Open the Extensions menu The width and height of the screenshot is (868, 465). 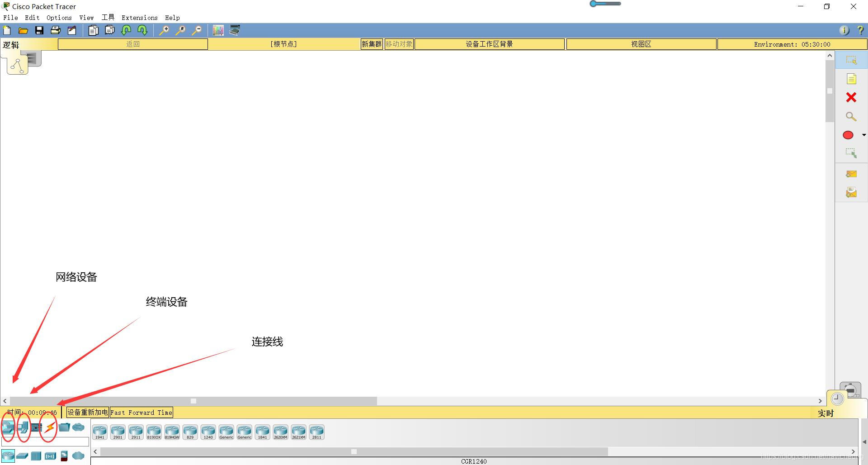click(140, 18)
